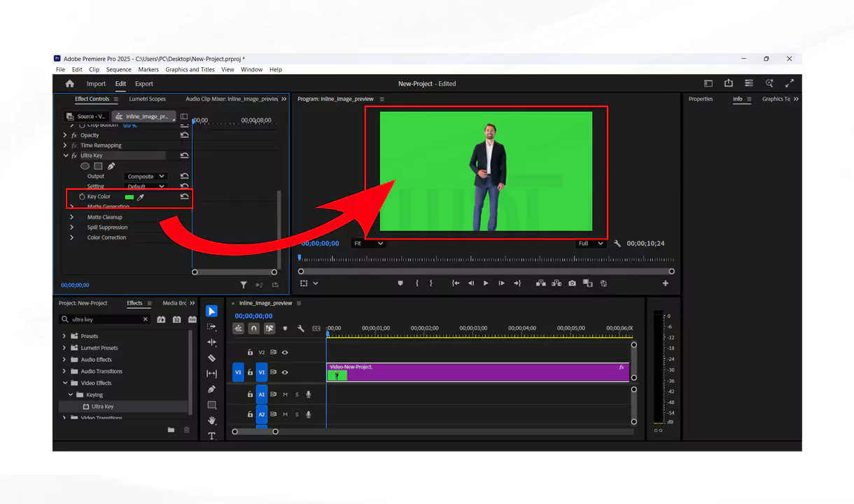Toggle lock on V2 track
The width and height of the screenshot is (854, 504).
click(250, 352)
